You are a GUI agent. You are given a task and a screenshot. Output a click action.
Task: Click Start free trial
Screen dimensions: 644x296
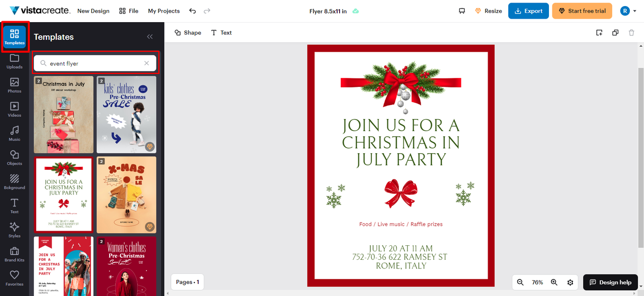pyautogui.click(x=582, y=11)
